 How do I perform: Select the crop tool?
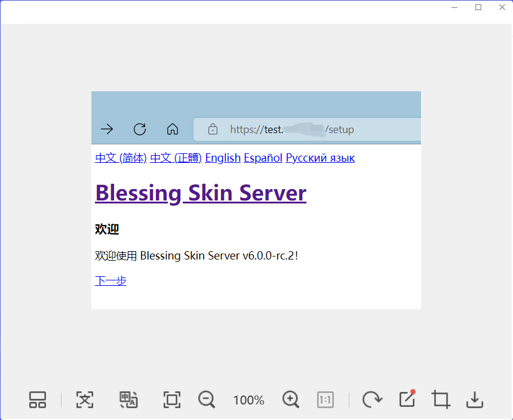(440, 400)
